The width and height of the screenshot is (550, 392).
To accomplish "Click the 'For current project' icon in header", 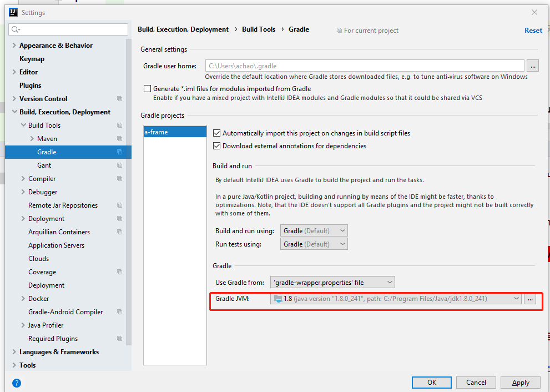I will click(339, 31).
